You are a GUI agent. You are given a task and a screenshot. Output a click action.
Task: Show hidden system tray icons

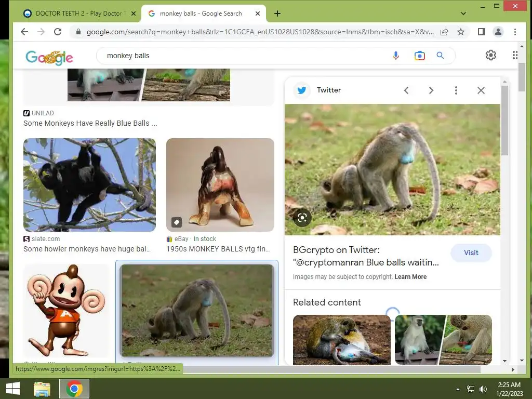click(x=458, y=389)
